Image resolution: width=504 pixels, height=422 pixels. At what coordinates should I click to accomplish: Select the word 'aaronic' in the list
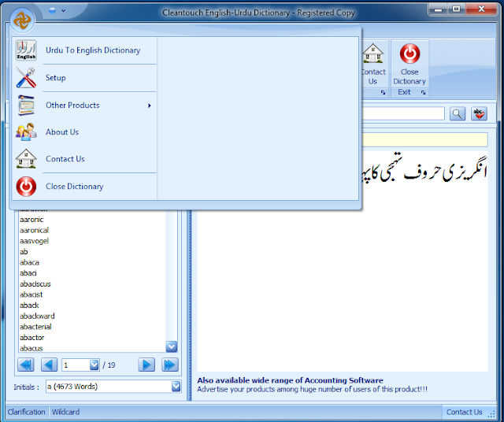31,220
